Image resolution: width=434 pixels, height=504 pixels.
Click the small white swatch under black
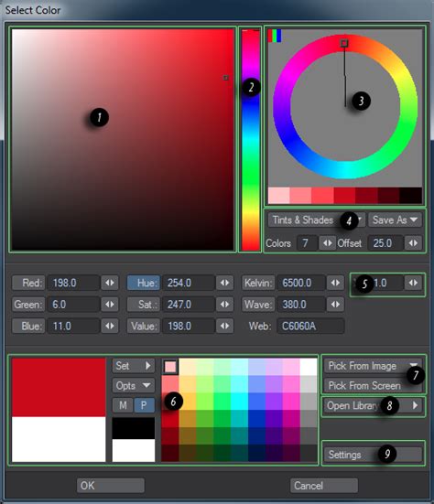(x=134, y=451)
